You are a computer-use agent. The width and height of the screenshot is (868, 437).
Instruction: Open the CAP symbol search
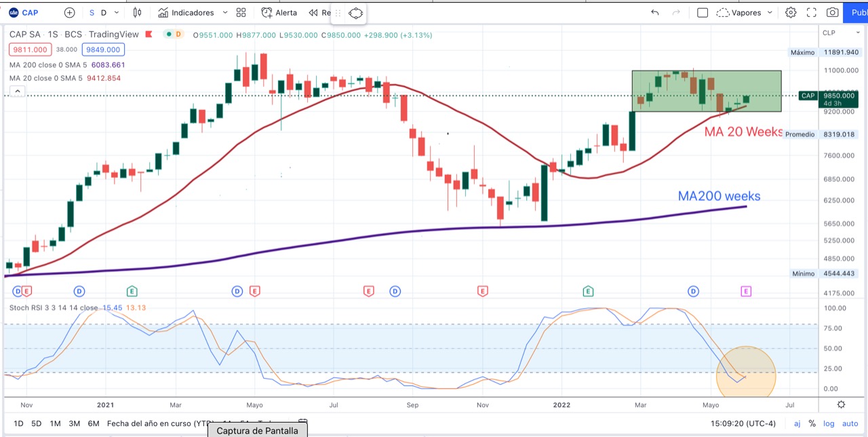(x=24, y=12)
